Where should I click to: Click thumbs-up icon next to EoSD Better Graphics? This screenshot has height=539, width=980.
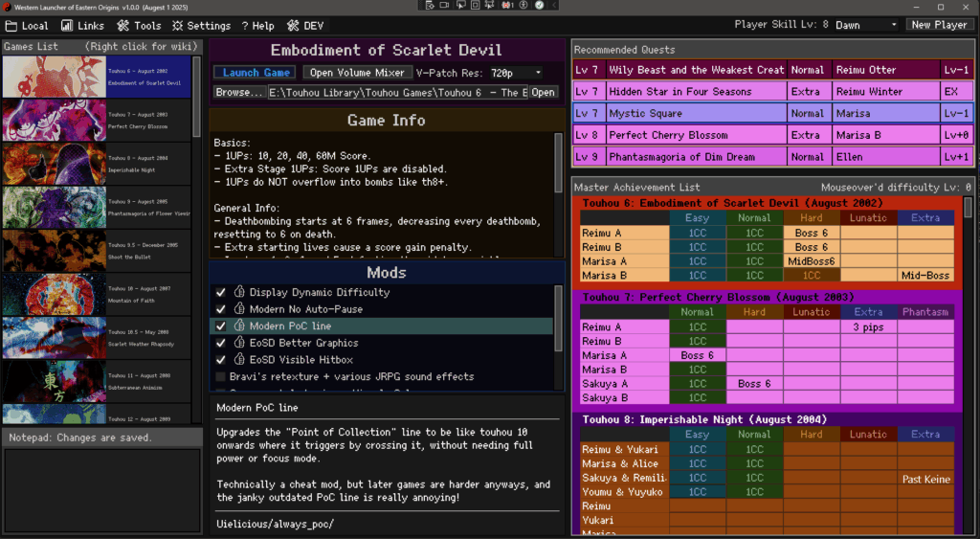pyautogui.click(x=239, y=343)
